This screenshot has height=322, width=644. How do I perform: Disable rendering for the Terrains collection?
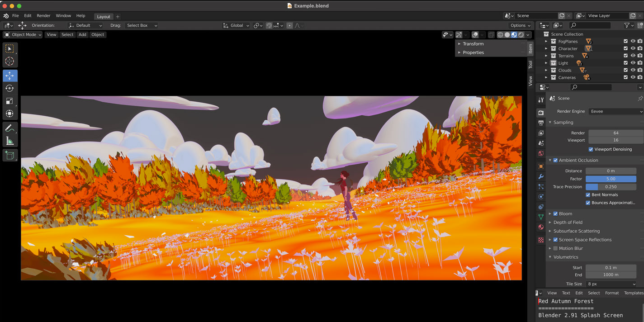coord(640,56)
